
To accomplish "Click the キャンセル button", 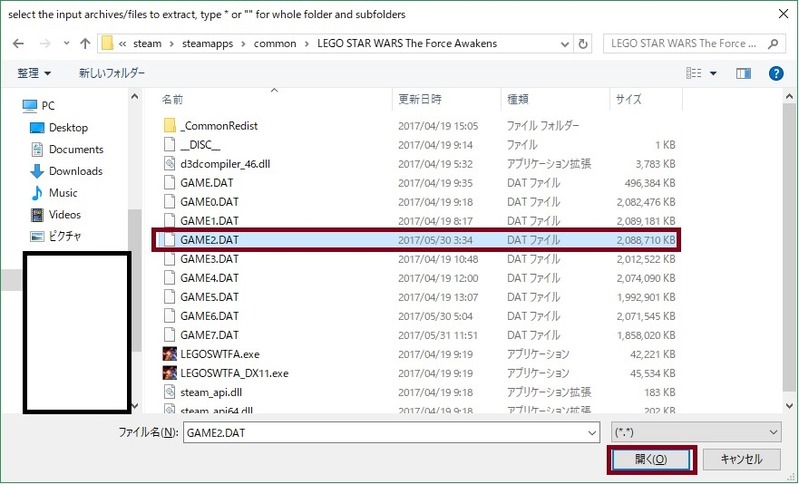I will pyautogui.click(x=741, y=460).
